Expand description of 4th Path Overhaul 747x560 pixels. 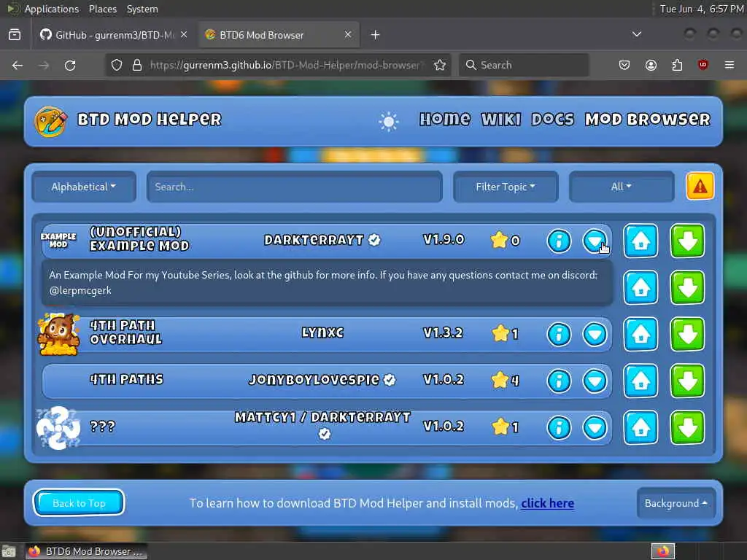[595, 334]
